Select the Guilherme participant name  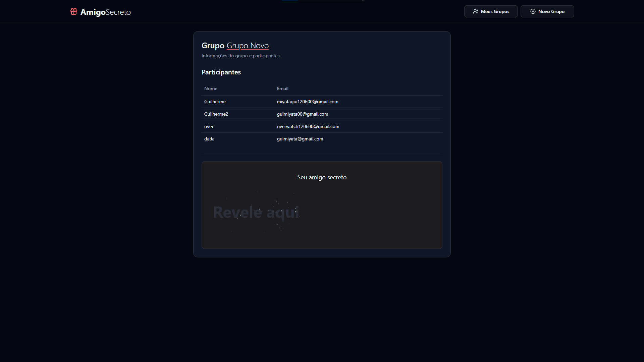(x=215, y=102)
